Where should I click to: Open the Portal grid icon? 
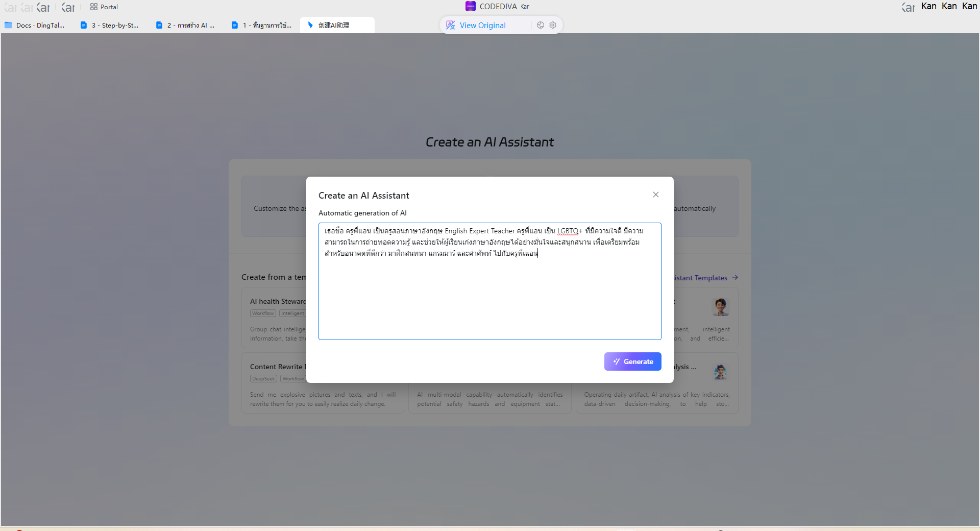(94, 7)
